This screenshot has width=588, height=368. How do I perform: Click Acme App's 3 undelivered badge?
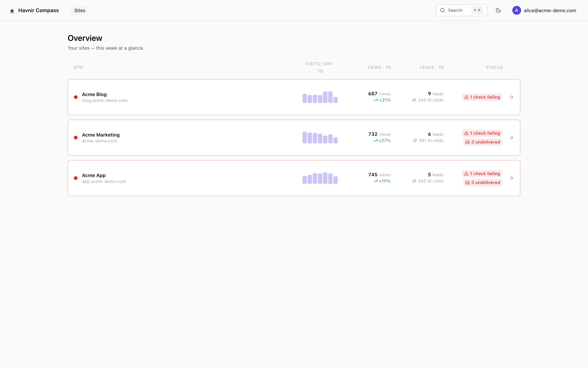point(483,183)
